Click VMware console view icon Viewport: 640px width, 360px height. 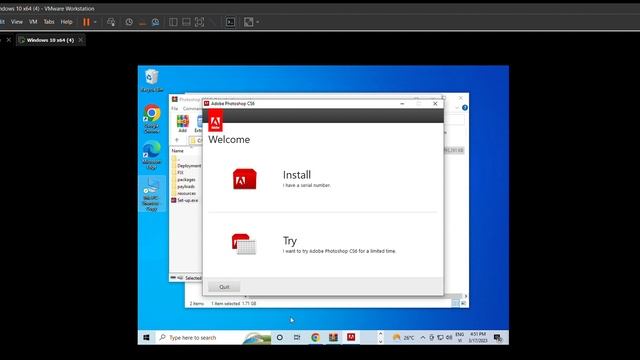click(230, 22)
